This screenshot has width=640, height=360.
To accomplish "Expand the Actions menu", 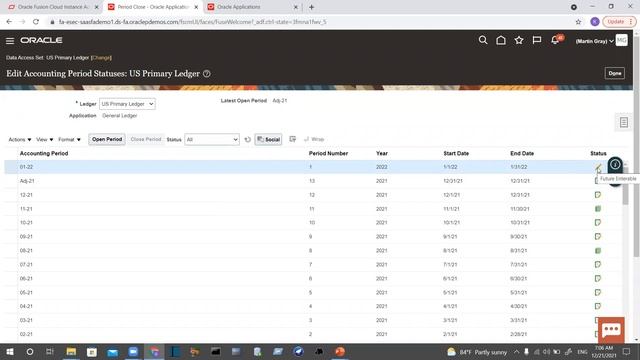I will pos(20,140).
